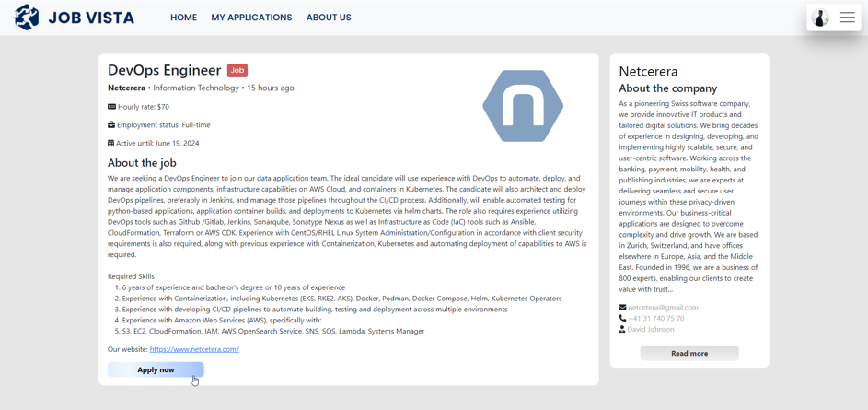Expand company description with Read more
This screenshot has height=410, width=868.
[689, 353]
